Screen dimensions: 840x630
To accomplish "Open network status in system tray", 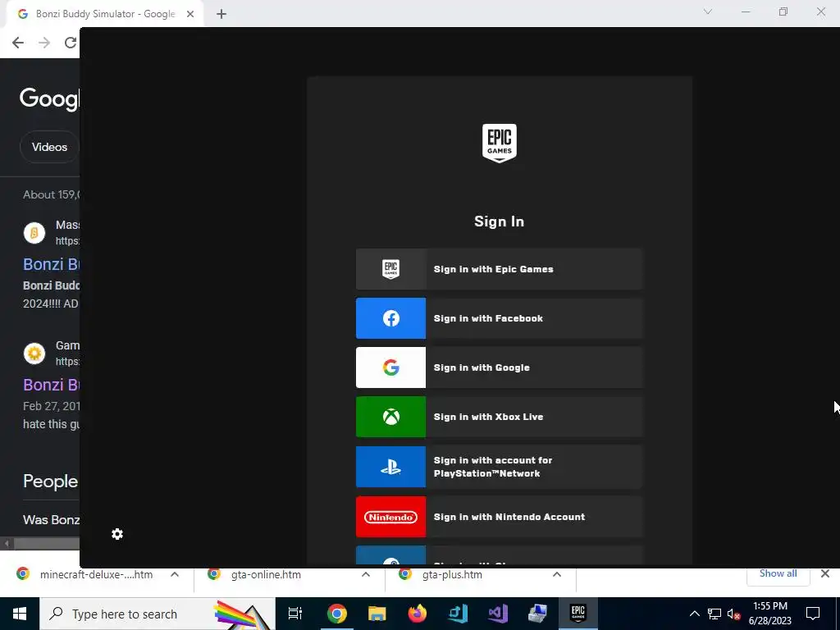I will coord(714,614).
